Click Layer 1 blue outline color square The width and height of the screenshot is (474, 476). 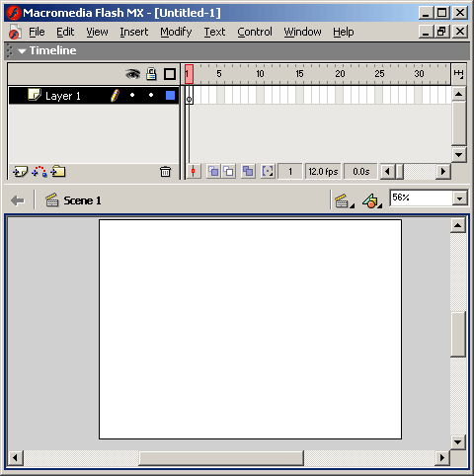170,96
